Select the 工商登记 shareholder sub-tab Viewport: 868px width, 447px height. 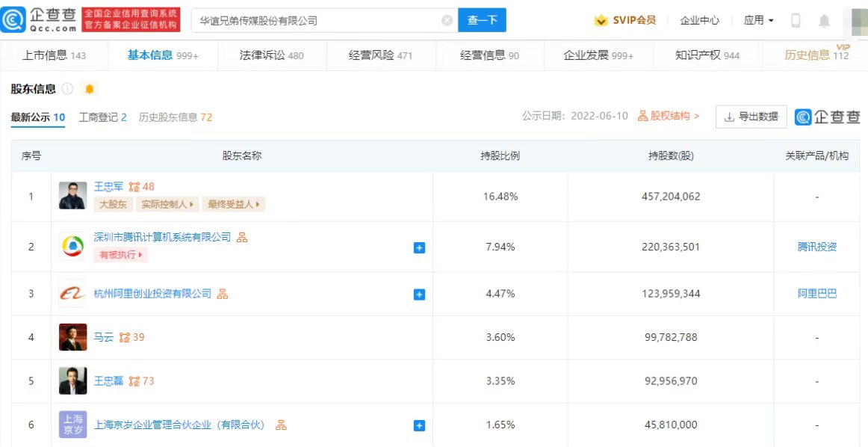click(102, 117)
